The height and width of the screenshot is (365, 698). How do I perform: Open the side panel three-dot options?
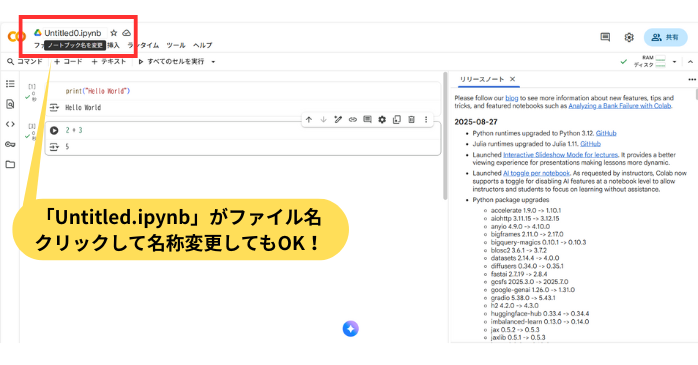pyautogui.click(x=692, y=79)
